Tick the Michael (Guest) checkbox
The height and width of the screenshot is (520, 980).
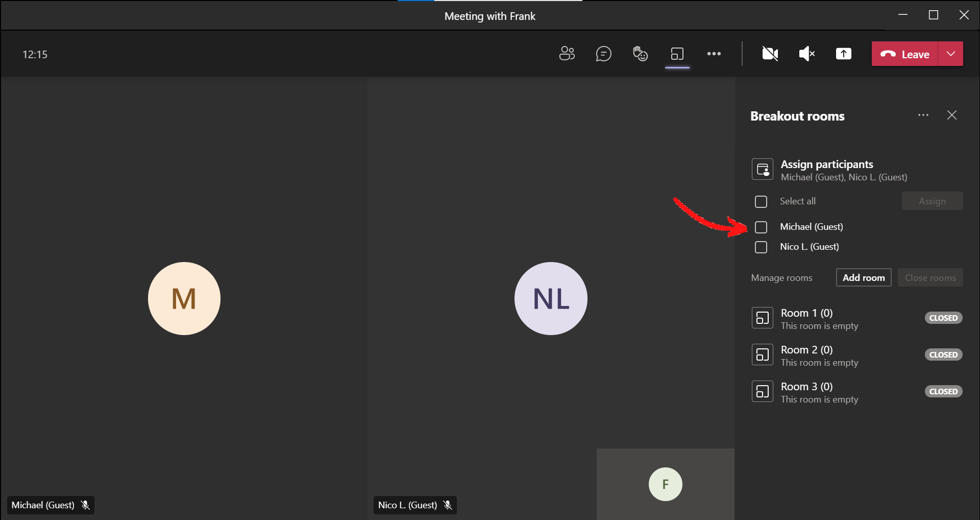point(761,227)
